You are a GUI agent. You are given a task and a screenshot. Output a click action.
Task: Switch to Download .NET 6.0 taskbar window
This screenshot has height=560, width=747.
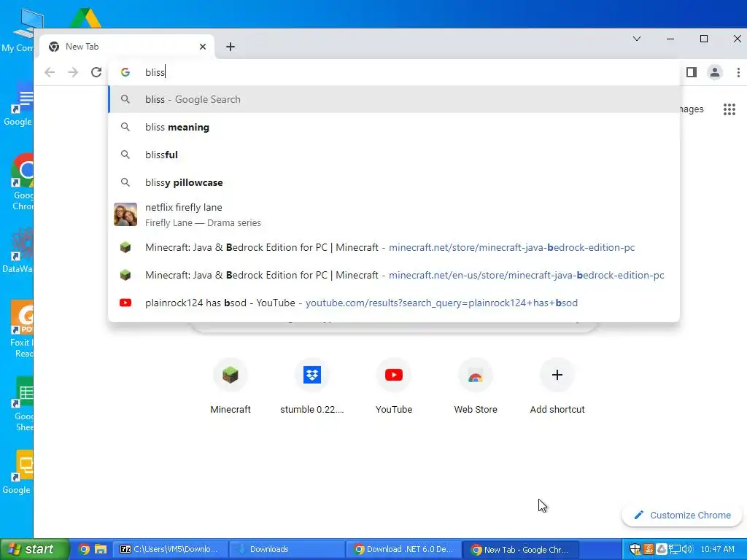(x=403, y=549)
